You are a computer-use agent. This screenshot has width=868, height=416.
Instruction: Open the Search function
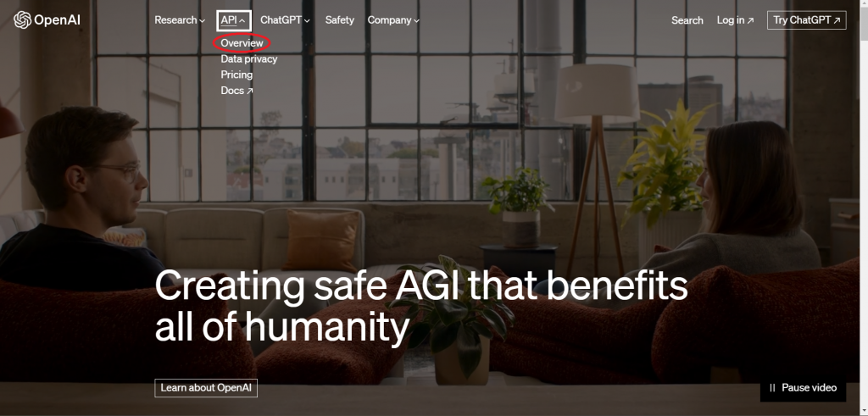(x=687, y=20)
